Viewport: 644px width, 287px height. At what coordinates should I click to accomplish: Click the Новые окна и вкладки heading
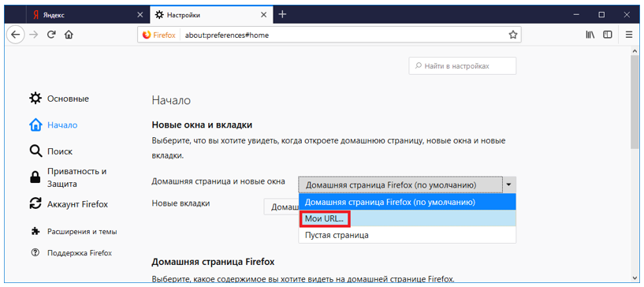(x=202, y=125)
